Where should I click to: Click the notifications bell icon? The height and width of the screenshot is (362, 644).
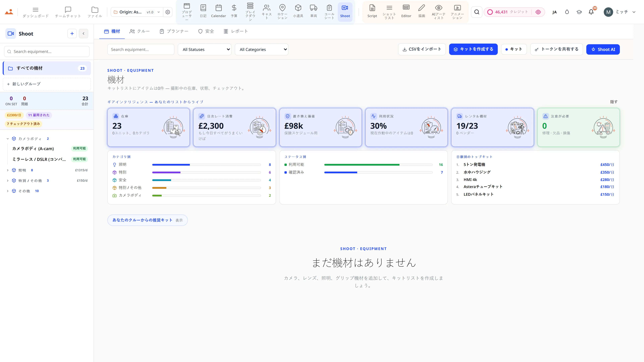coord(591,12)
